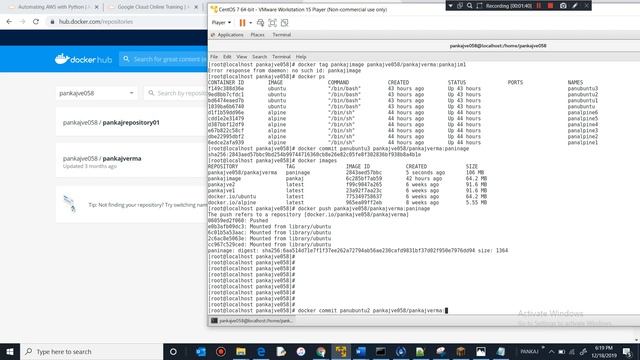
Task: Toggle Unity mode icon in VMware toolbar
Action: tap(284, 23)
